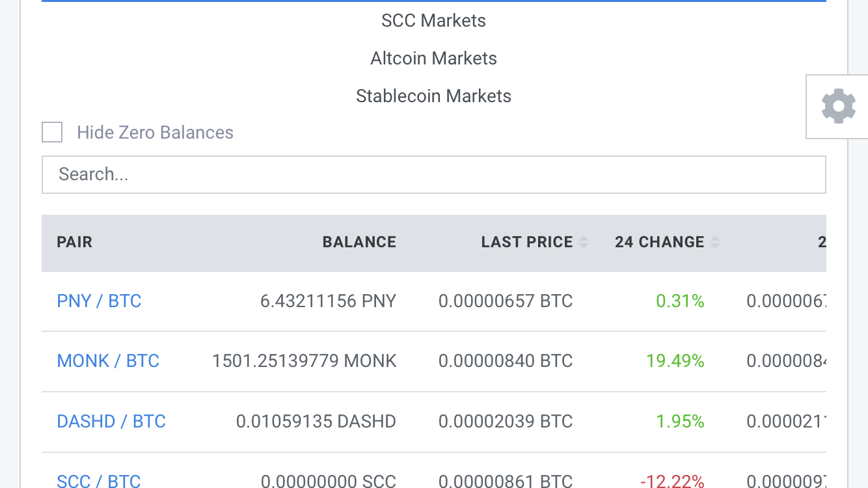Click the Hide Zero Balances label
Viewport: 868px width, 488px height.
[155, 133]
